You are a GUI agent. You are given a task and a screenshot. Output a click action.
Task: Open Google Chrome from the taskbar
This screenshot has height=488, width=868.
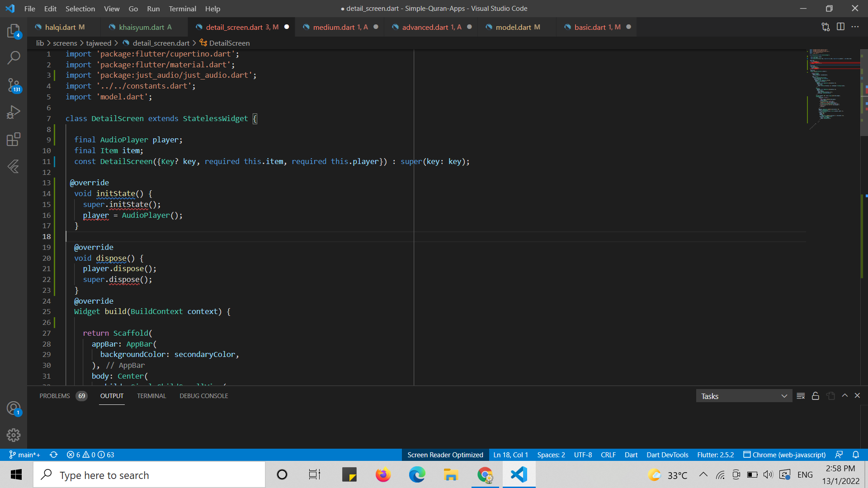[485, 475]
